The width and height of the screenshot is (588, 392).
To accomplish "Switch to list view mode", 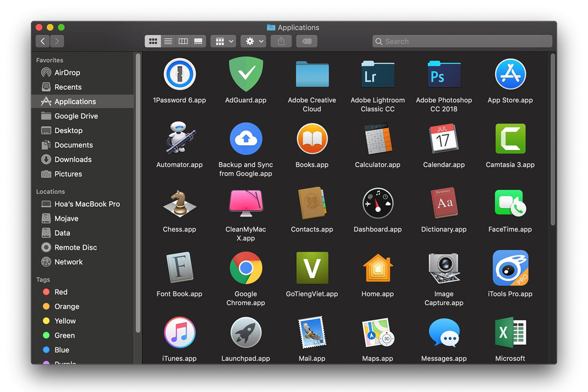I will (168, 41).
